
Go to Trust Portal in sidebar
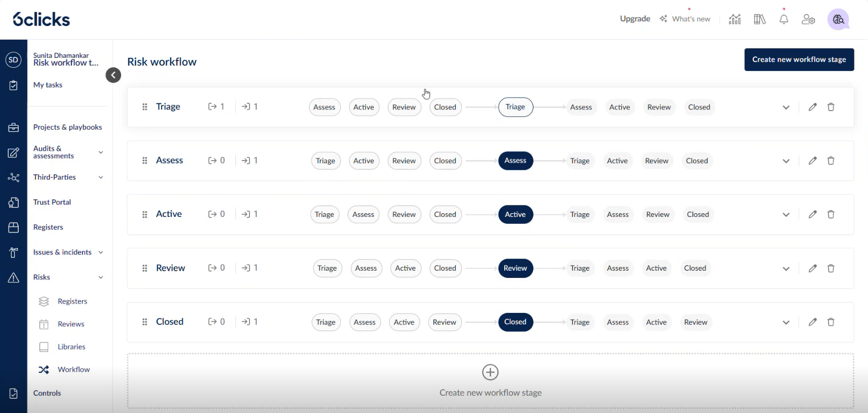(52, 202)
